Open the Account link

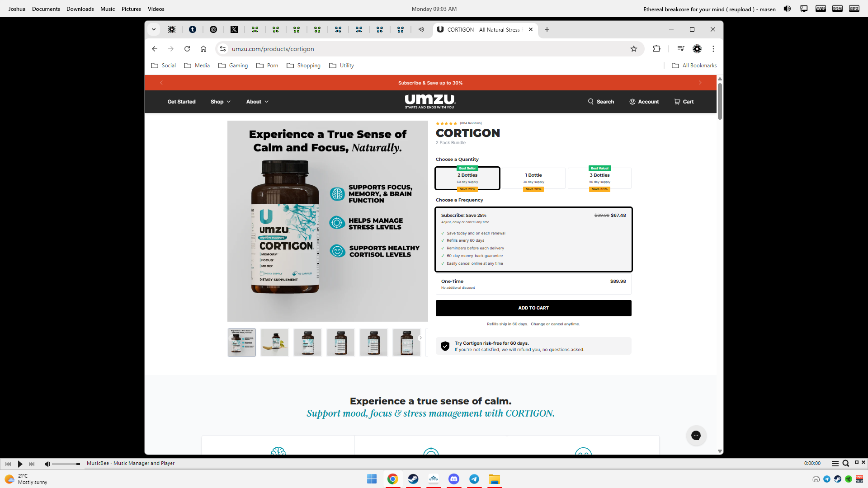pyautogui.click(x=644, y=102)
